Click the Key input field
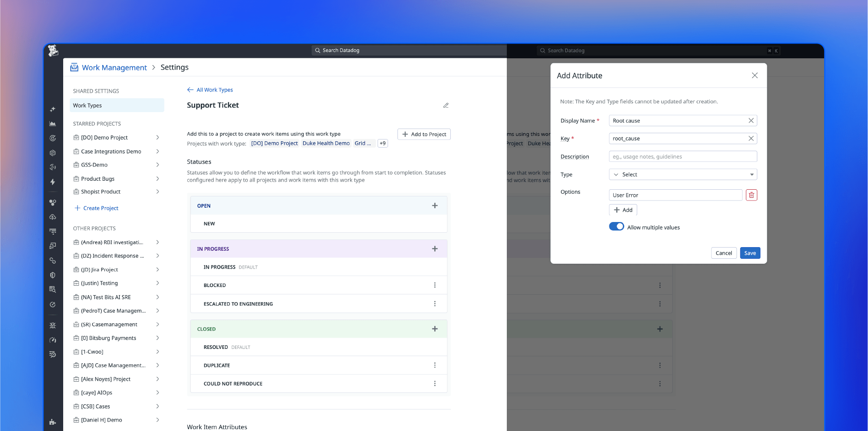 point(683,139)
